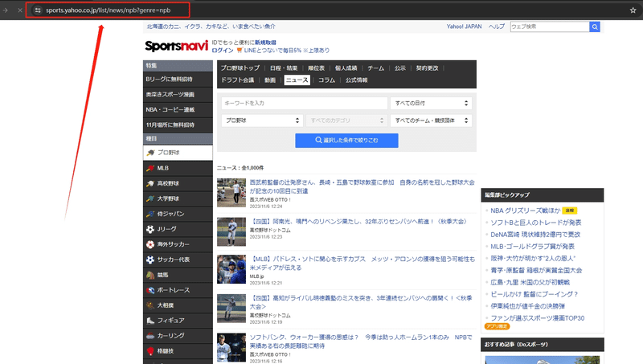The image size is (643, 364).
Task: Open カーリング sidebar icon item
Action: click(178, 335)
